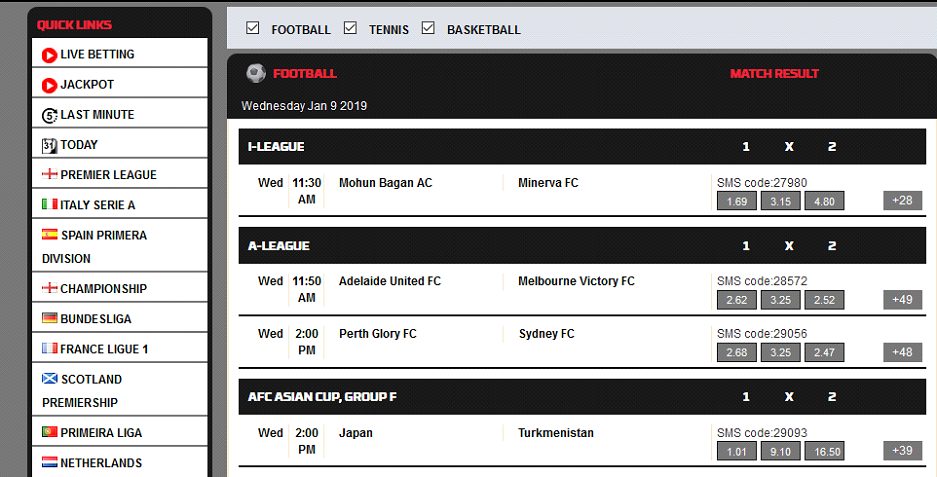Click the Today calendar icon
937x477 pixels.
[50, 145]
